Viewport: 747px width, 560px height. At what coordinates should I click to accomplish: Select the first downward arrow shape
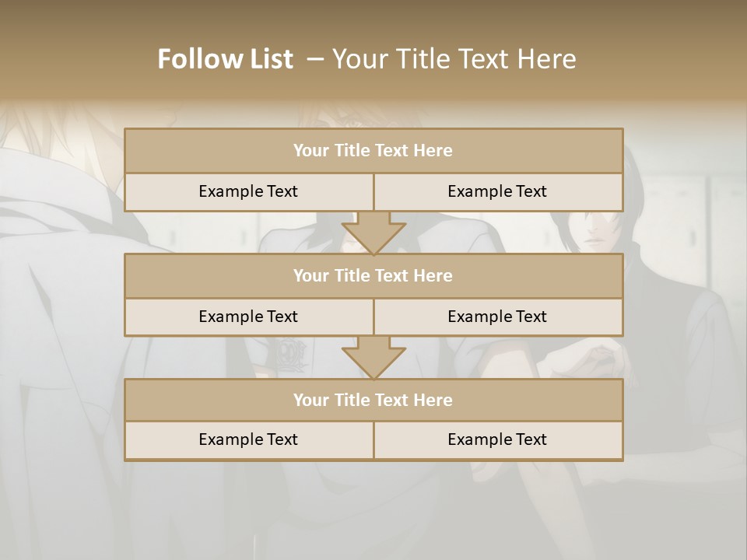373,233
